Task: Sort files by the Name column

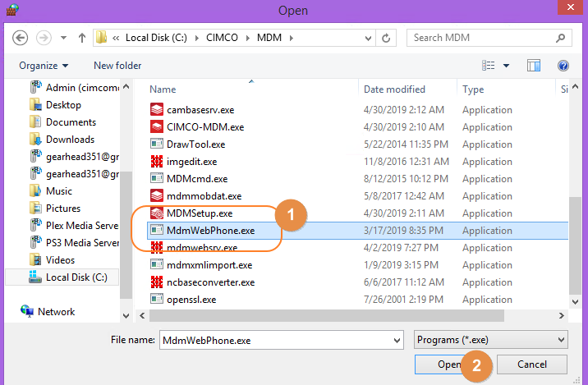Action: pyautogui.click(x=163, y=89)
